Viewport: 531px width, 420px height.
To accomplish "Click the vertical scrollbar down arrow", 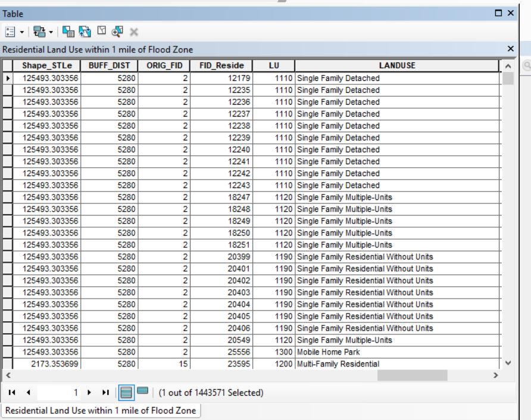I will (508, 363).
